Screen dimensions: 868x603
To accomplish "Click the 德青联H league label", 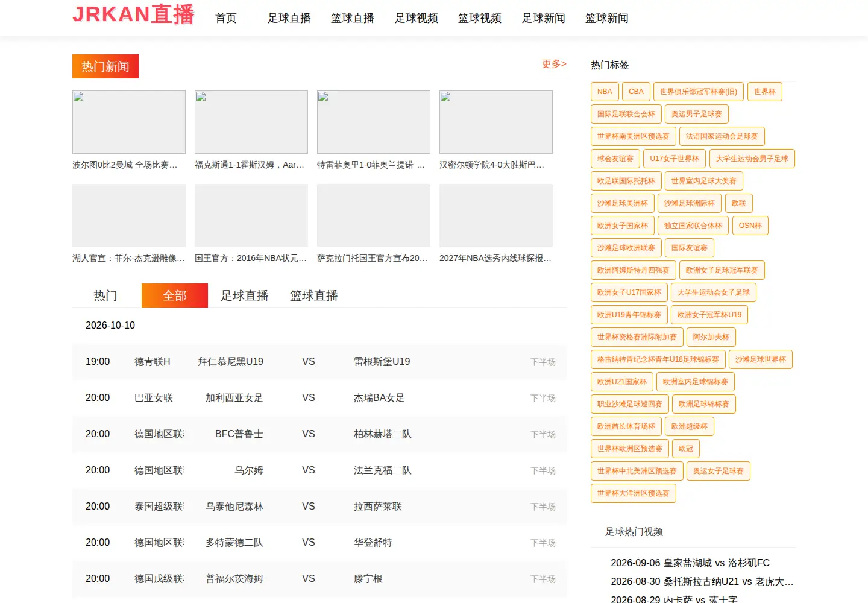I will pos(153,362).
